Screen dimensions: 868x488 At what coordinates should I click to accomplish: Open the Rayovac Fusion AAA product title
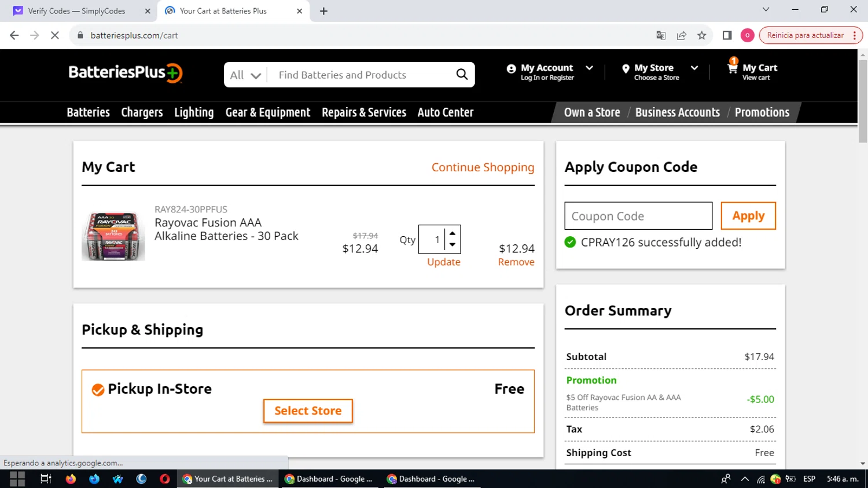226,229
